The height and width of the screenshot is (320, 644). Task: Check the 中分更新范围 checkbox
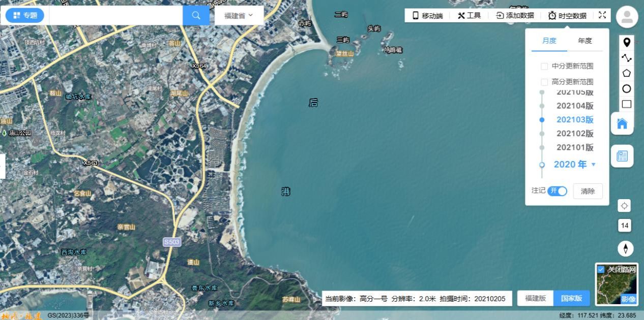(x=544, y=66)
